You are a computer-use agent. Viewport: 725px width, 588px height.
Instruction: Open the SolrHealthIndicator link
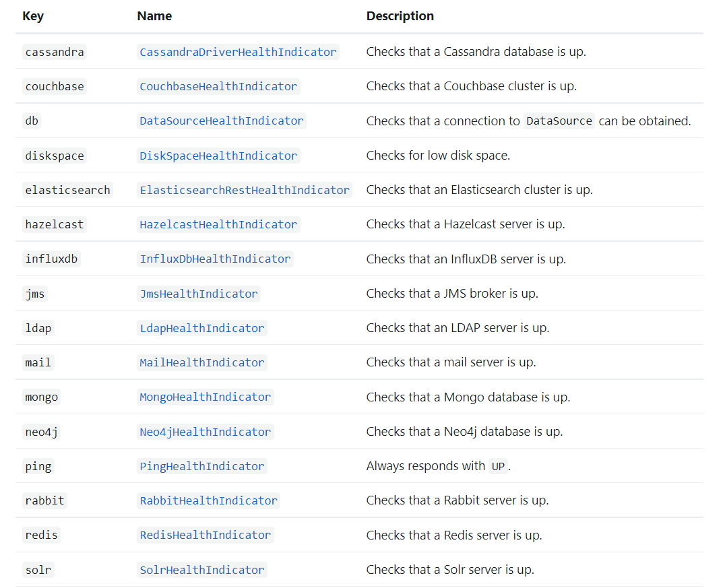click(202, 570)
